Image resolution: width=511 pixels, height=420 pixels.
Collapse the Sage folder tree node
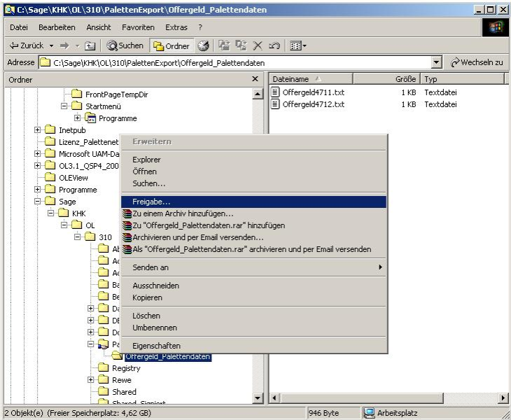38,202
